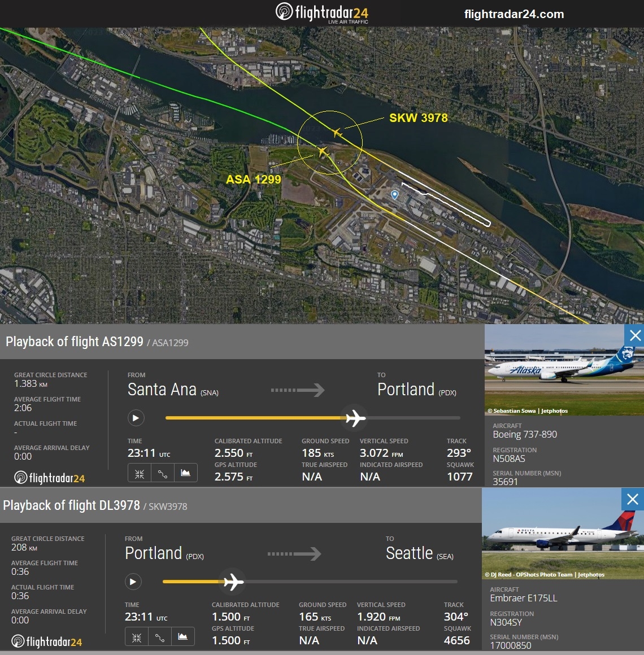Select the ASA 1299 aircraft on the map
Screen dimensions: 644x655
pos(323,152)
